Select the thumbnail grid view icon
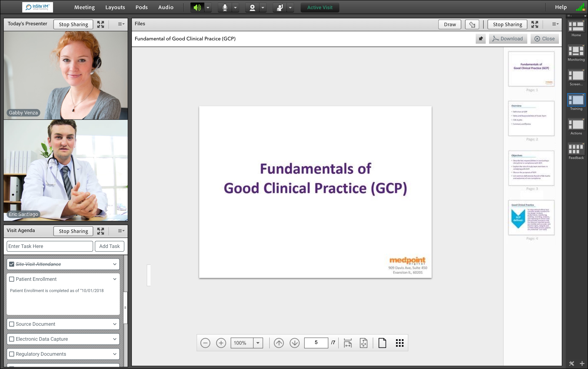The image size is (588, 369). tap(399, 343)
